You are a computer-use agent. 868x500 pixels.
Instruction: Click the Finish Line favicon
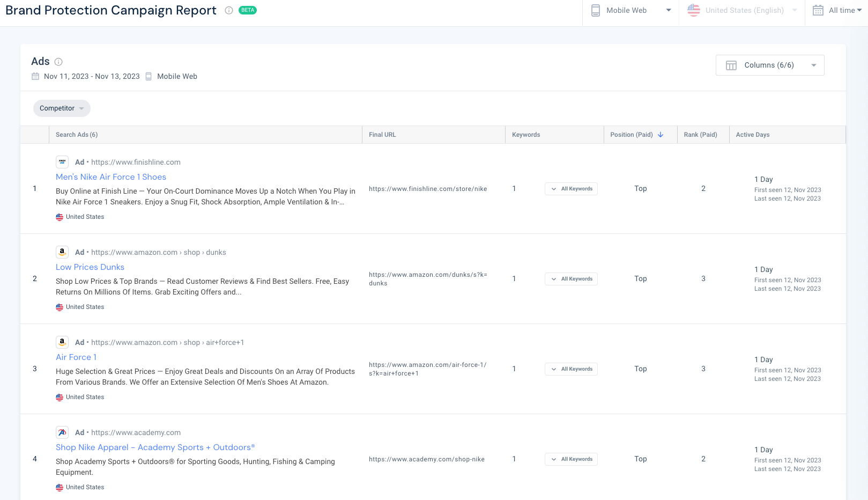click(x=62, y=162)
